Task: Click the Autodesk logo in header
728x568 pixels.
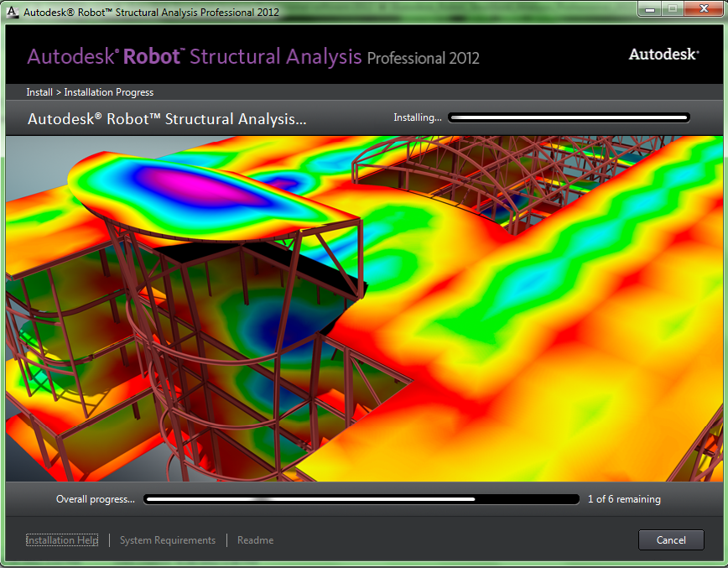Action: pos(664,55)
